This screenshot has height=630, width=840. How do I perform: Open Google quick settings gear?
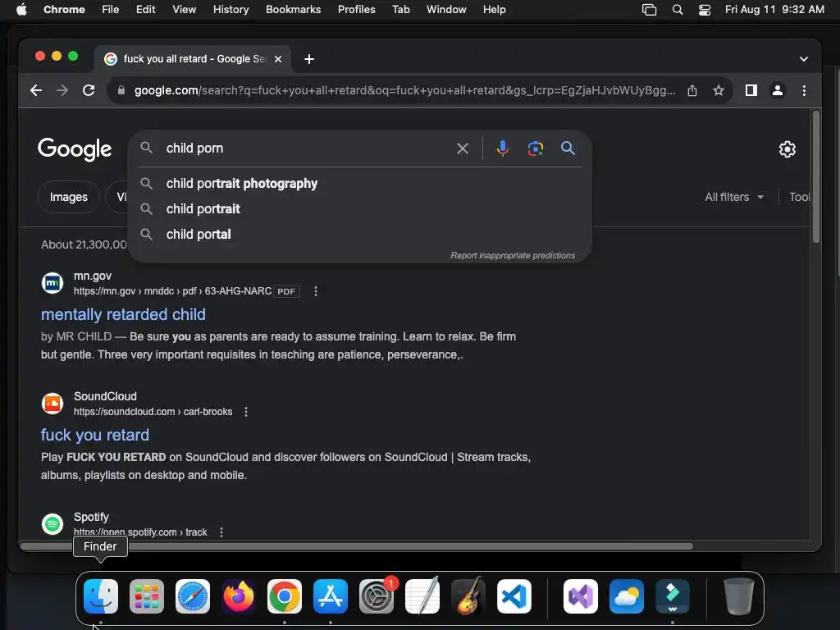tap(787, 149)
